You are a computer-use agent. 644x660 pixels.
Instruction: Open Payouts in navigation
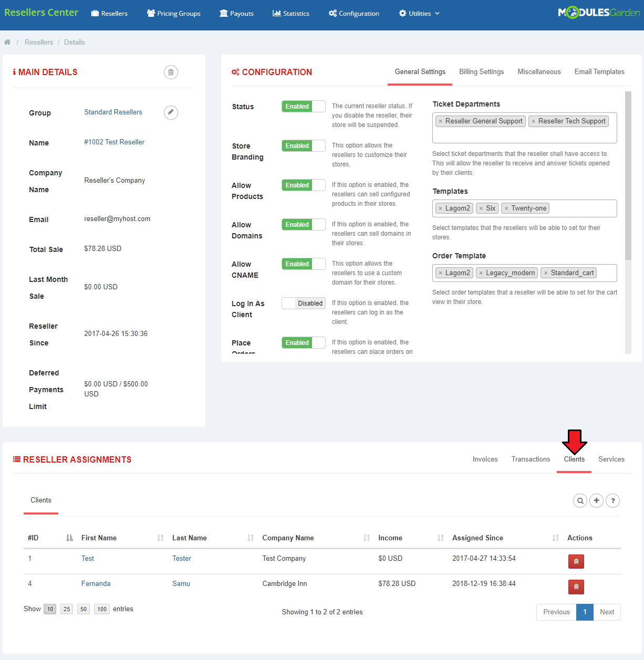click(236, 14)
